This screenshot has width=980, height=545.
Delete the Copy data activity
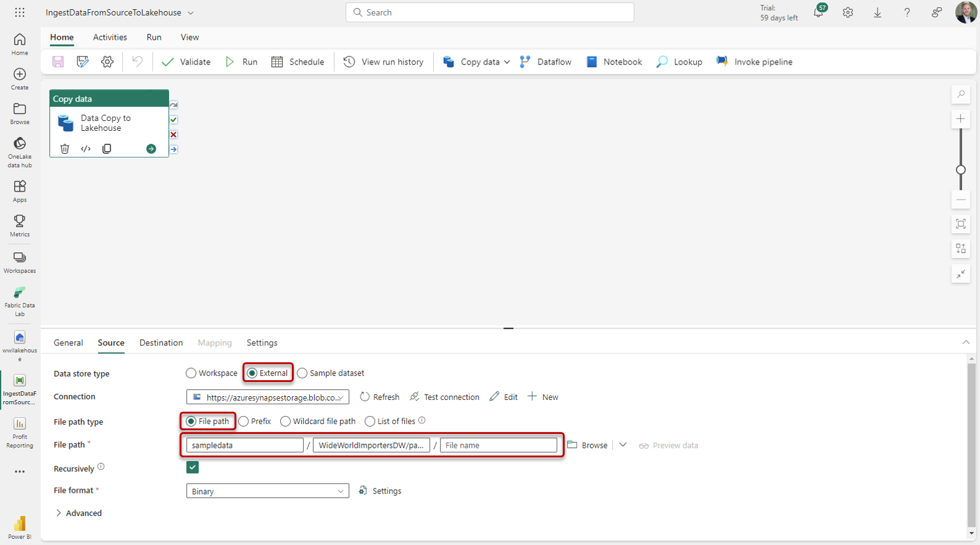click(x=64, y=149)
